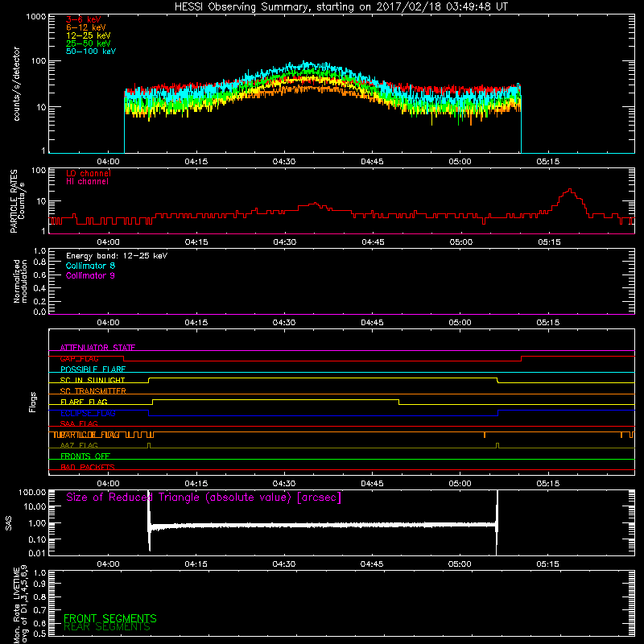
Task: Click the Mon. Rate LIVETIME axis title
Action: (21, 604)
